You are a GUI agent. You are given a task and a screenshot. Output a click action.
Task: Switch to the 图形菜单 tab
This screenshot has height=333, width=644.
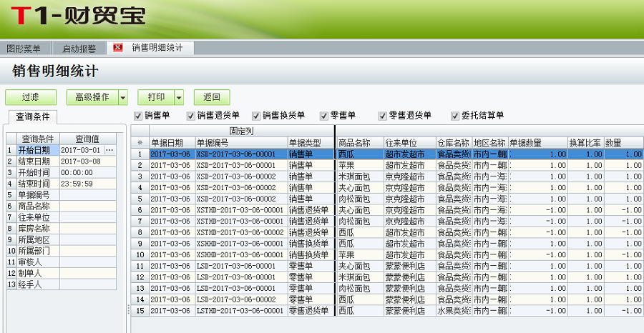click(24, 49)
